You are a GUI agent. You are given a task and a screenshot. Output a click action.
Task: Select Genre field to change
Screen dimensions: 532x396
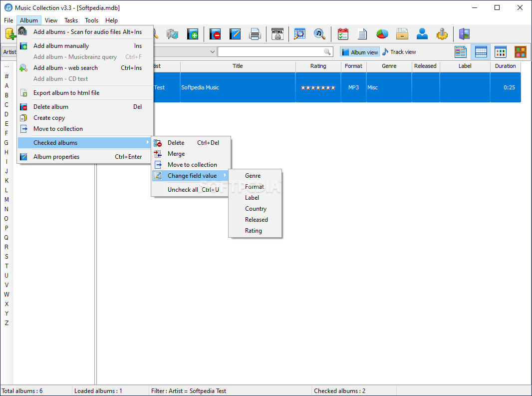[x=255, y=176]
